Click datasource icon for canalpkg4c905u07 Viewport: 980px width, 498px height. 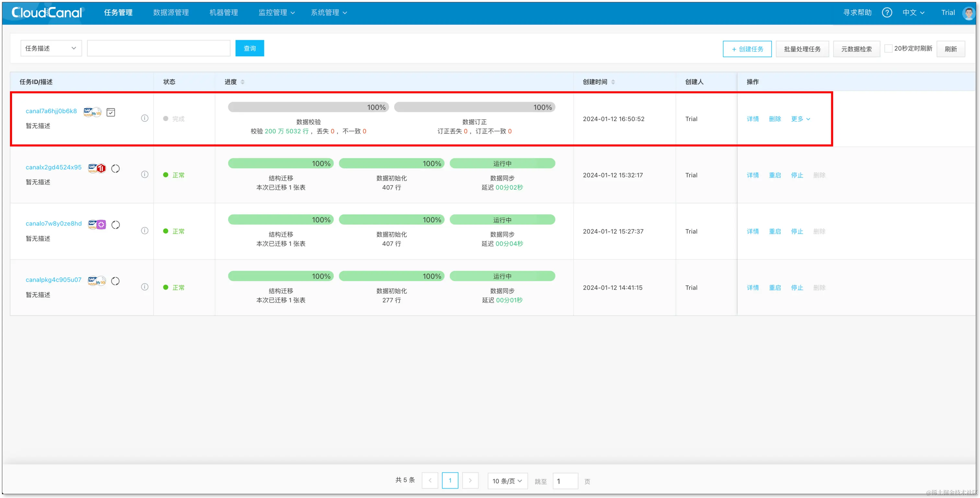tap(97, 281)
